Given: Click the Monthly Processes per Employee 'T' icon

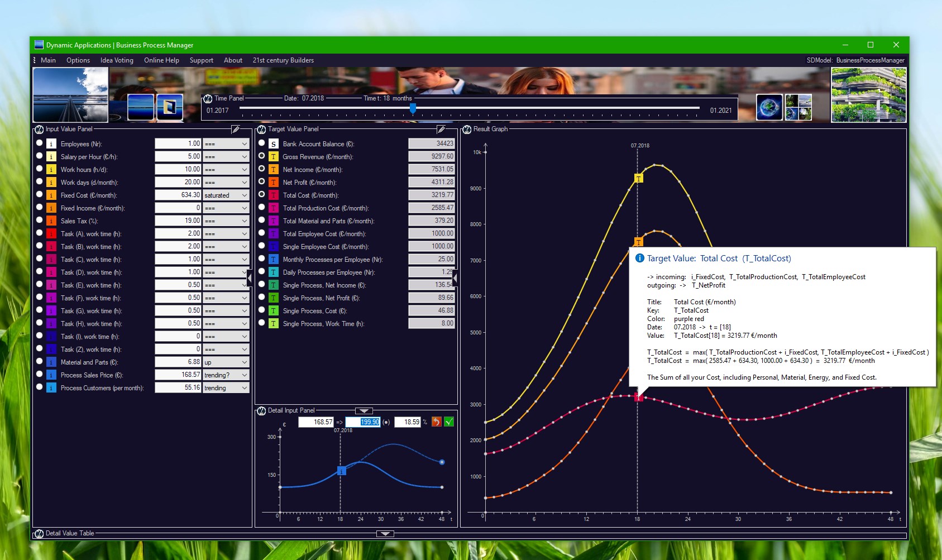Looking at the screenshot, I should [x=274, y=260].
